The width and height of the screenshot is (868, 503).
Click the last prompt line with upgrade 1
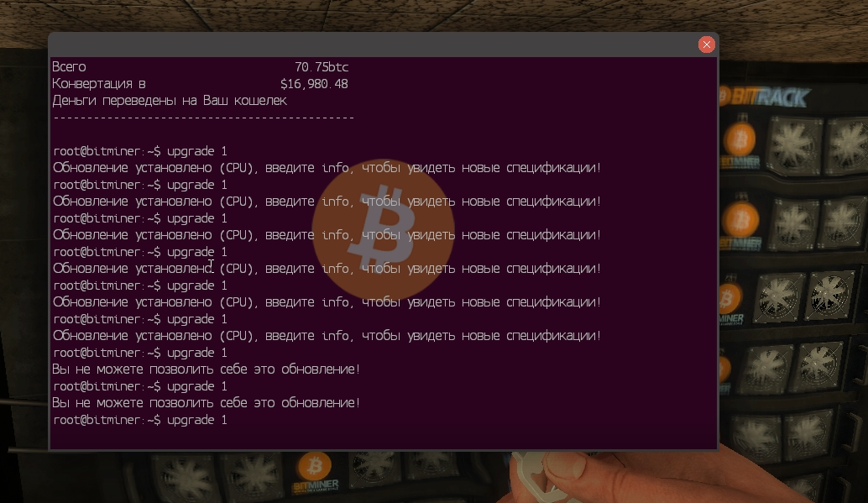click(x=140, y=420)
